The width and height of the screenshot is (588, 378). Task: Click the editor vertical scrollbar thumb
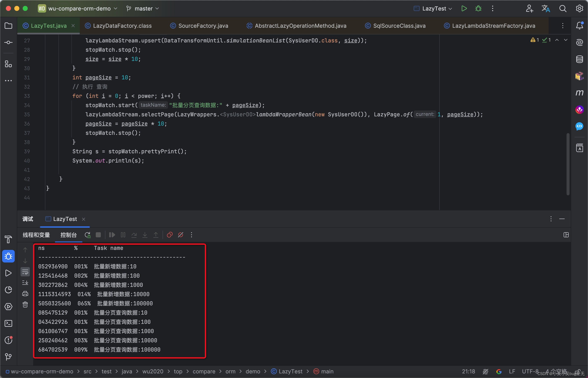(x=568, y=164)
